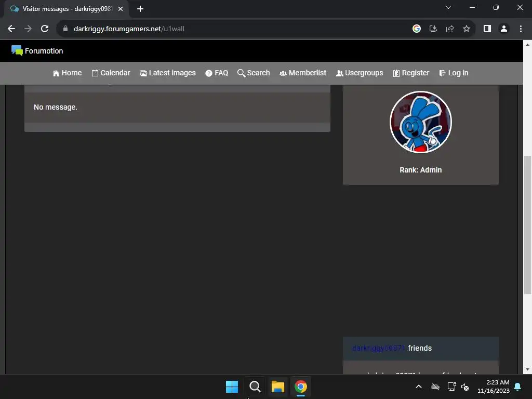Click the install app icon

tap(433, 29)
